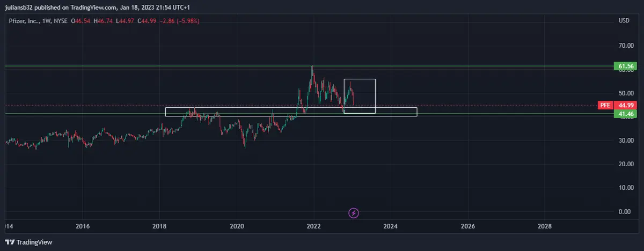Viewport: 644px width, 251px height.
Task: Click the 2018 label on time axis
Action: tap(159, 226)
